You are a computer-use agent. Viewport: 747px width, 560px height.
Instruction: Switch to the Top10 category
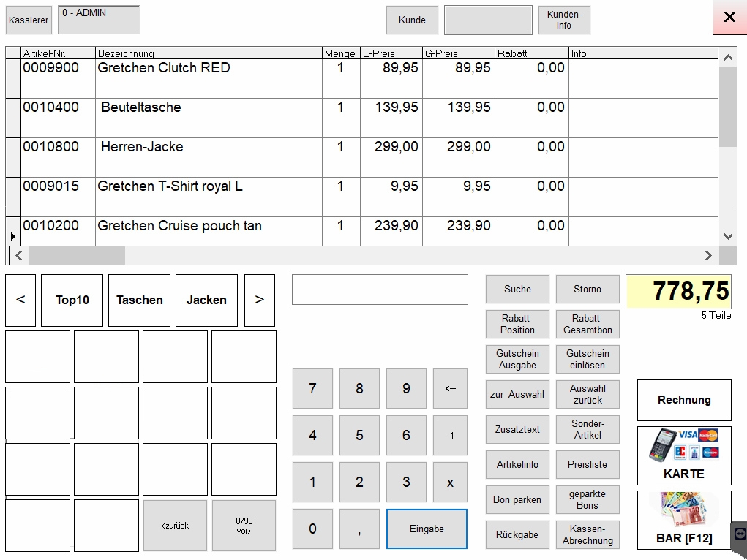pos(72,300)
